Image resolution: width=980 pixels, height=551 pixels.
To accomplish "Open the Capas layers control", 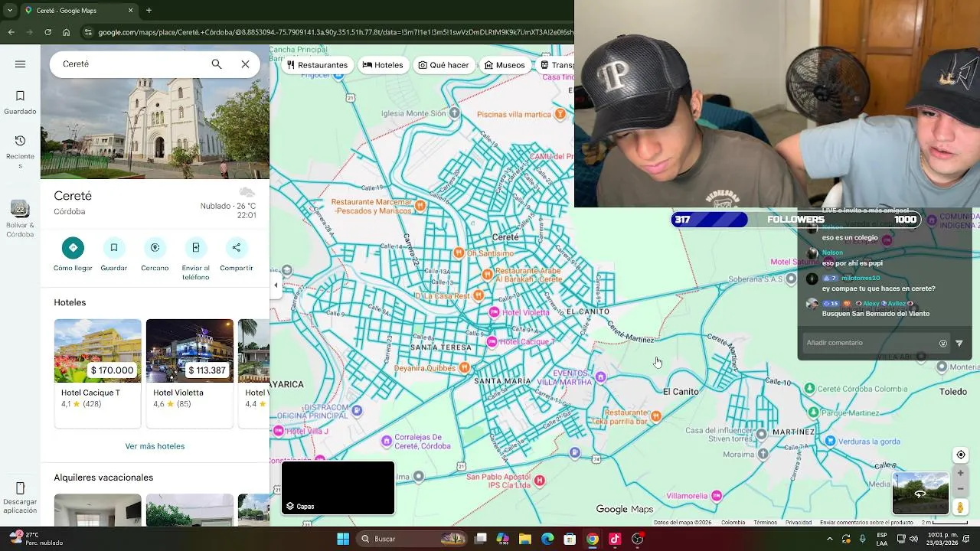I will [338, 488].
